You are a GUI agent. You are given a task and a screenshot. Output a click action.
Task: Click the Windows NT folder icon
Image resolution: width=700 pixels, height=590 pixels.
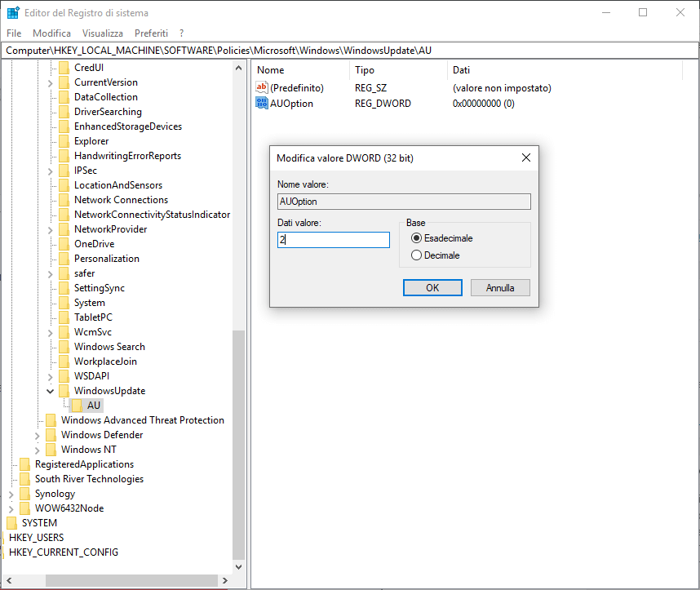pos(51,450)
